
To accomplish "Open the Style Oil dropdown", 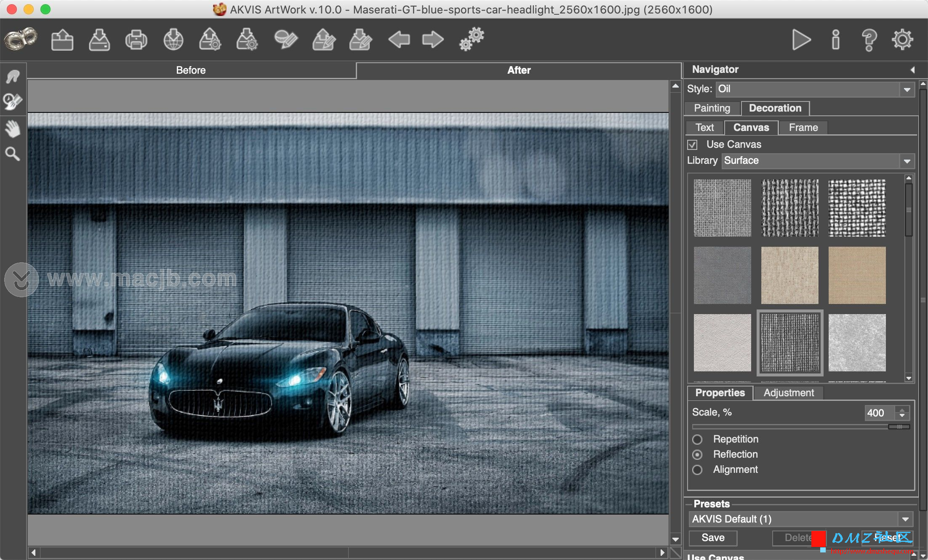I will 815,89.
